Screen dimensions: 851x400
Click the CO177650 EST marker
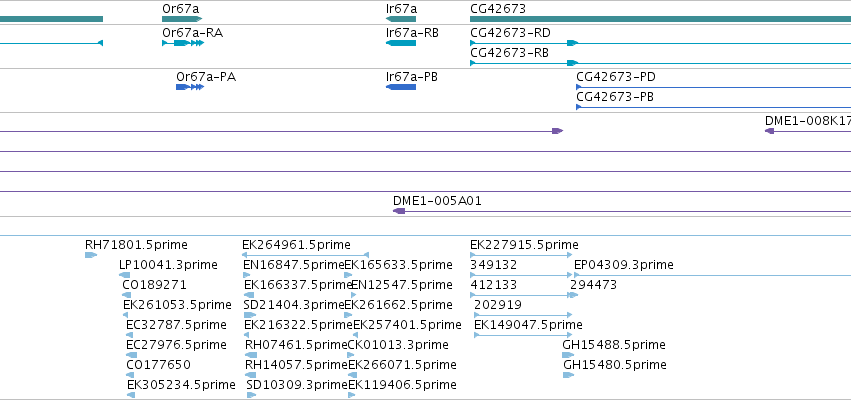point(131,375)
